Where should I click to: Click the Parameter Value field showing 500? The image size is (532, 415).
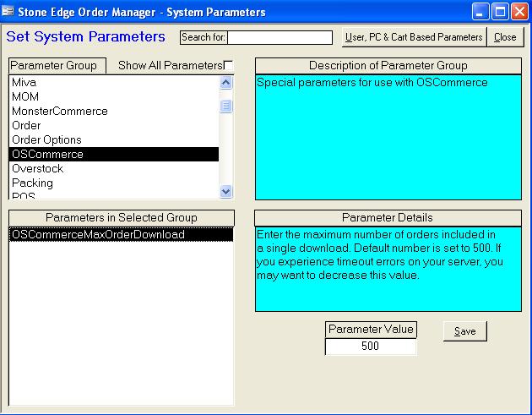(371, 347)
